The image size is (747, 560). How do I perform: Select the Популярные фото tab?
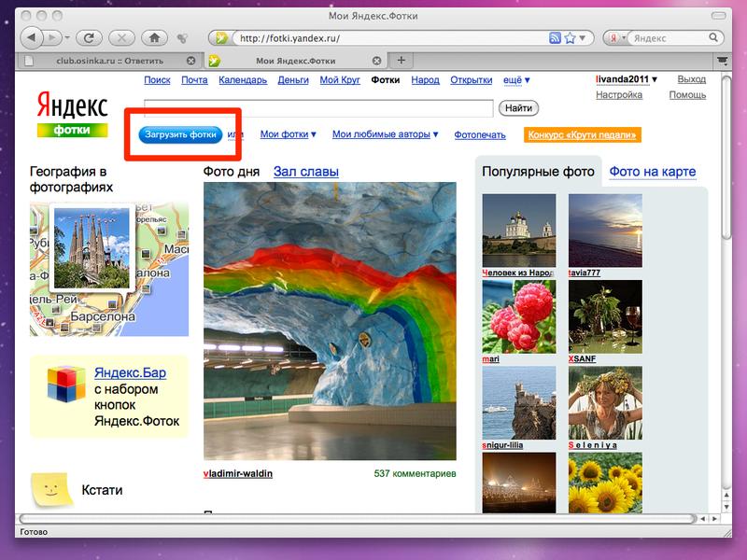(x=538, y=172)
